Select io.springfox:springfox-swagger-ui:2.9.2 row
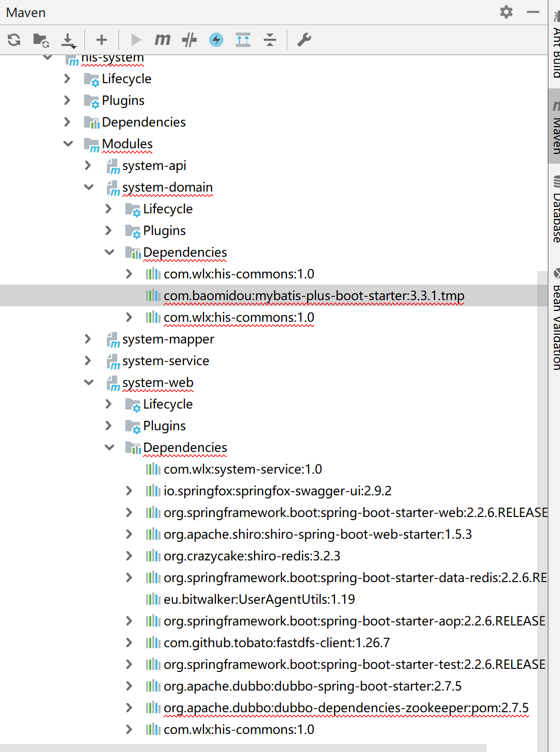Screen dimensions: 560x752 click(274, 491)
